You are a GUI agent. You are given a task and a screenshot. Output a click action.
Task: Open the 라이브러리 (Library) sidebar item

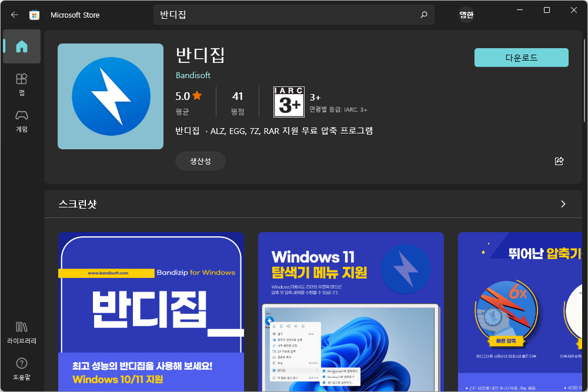(x=22, y=333)
